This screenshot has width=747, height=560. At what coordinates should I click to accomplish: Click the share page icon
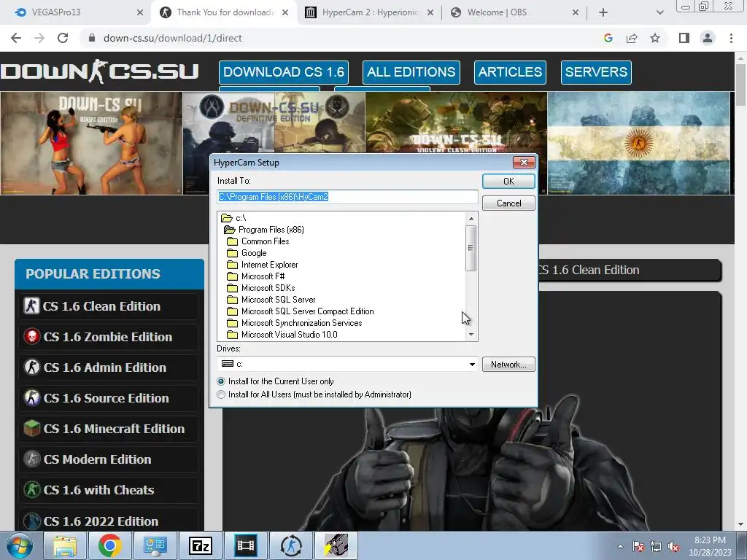point(632,38)
